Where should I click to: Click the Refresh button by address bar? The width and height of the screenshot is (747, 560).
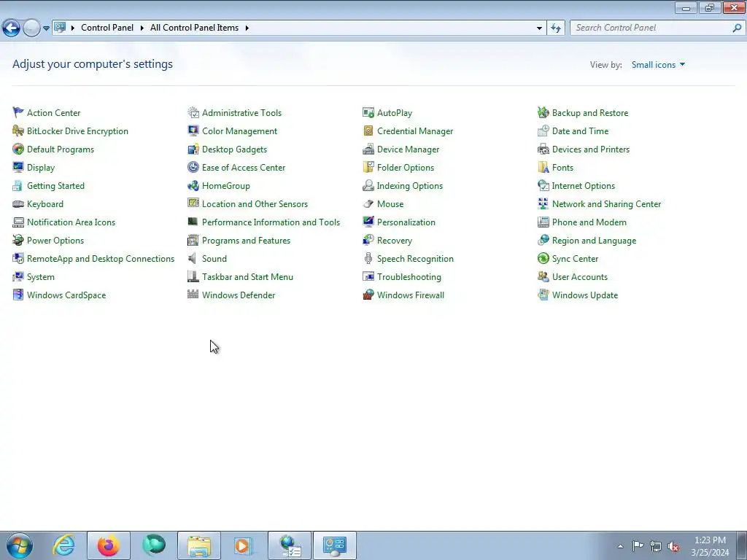pyautogui.click(x=556, y=28)
